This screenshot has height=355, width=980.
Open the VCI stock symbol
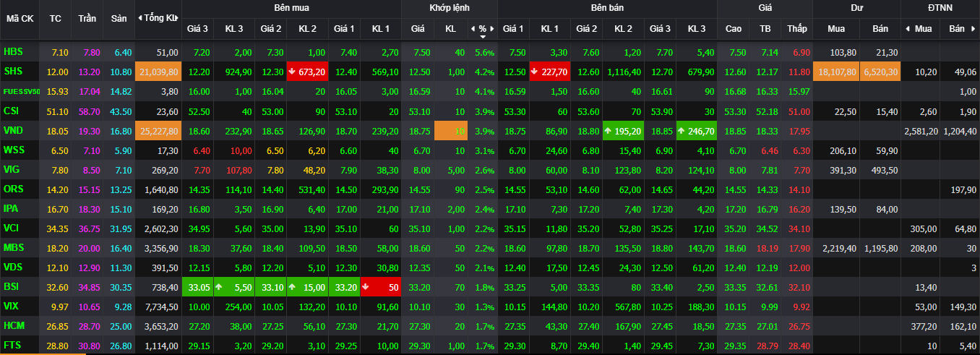12,228
